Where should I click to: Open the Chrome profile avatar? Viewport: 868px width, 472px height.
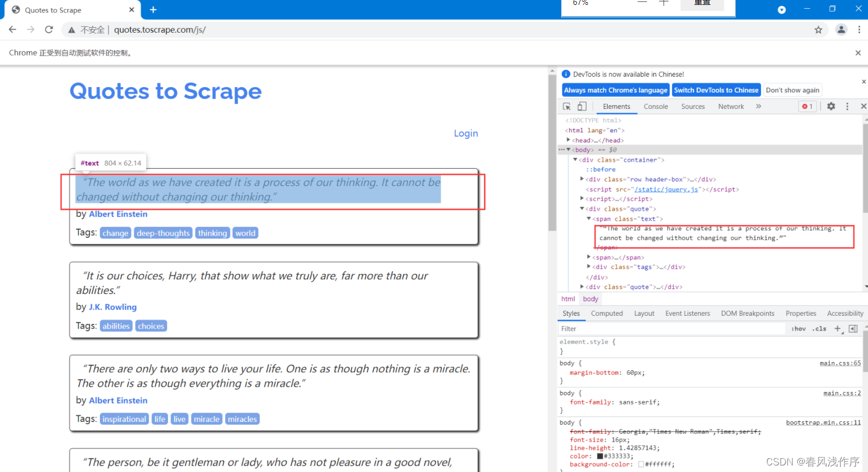841,30
